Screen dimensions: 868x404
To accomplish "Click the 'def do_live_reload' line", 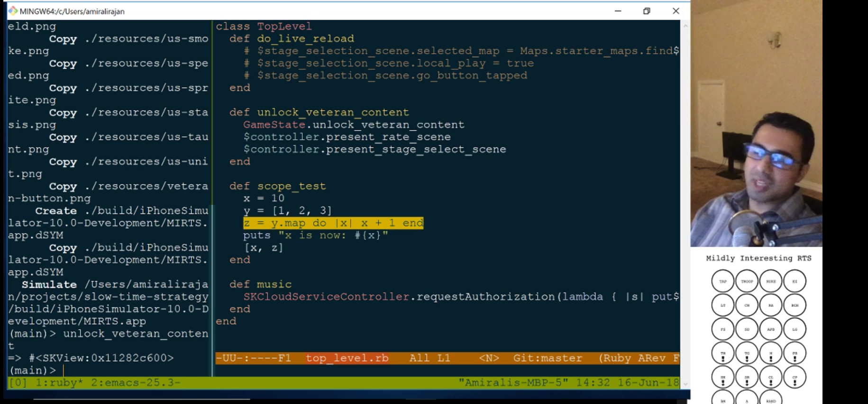I will [x=292, y=39].
